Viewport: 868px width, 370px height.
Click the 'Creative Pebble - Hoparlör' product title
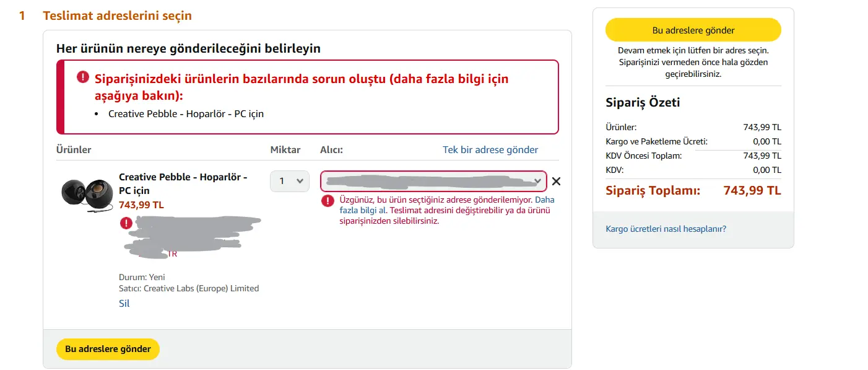[183, 183]
